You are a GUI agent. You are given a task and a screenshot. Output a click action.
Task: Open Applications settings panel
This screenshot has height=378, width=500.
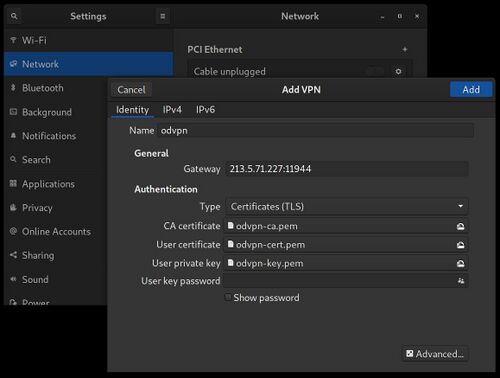coord(56,184)
